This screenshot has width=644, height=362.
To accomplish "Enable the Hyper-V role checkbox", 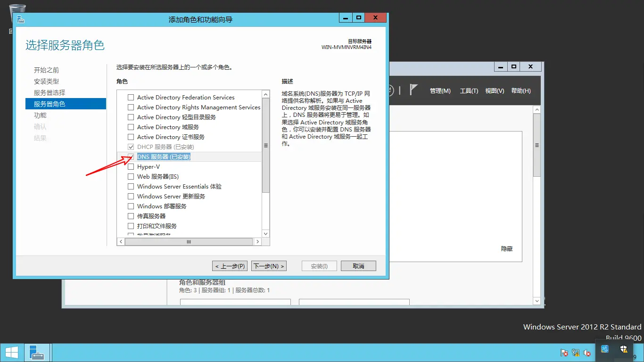I will tap(131, 167).
